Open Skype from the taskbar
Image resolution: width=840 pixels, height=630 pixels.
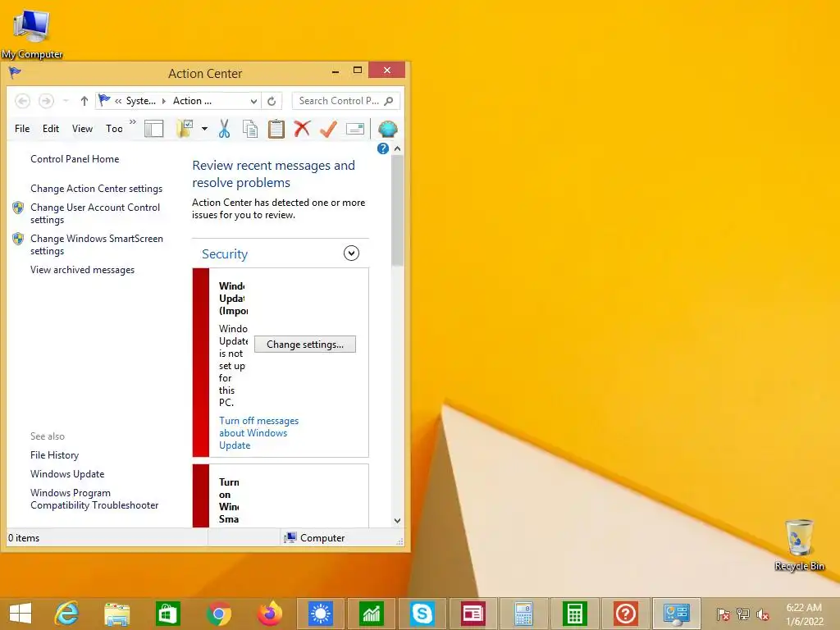point(422,614)
